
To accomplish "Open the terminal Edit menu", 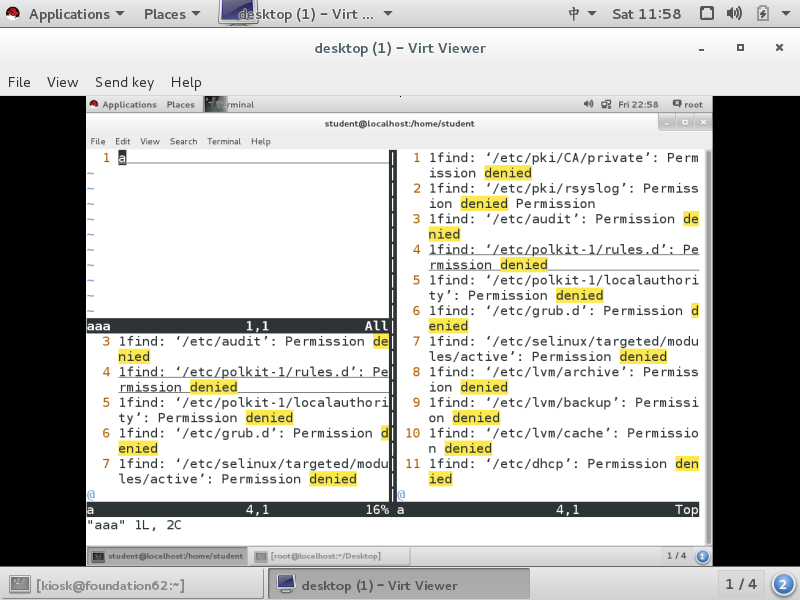I will click(x=122, y=141).
